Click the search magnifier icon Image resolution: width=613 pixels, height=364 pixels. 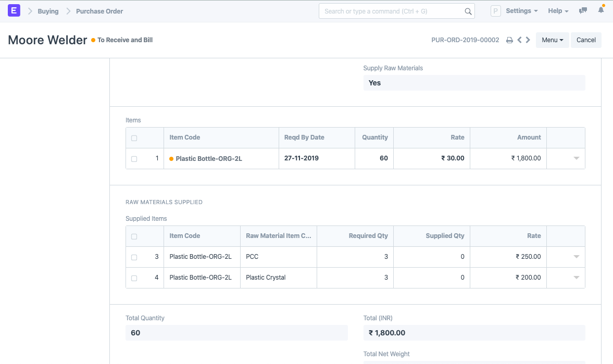tap(468, 11)
